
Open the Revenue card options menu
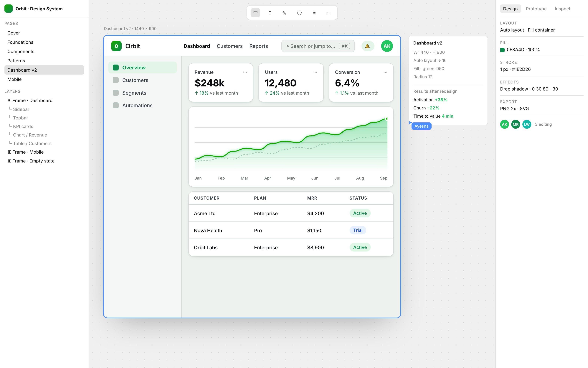coord(245,72)
